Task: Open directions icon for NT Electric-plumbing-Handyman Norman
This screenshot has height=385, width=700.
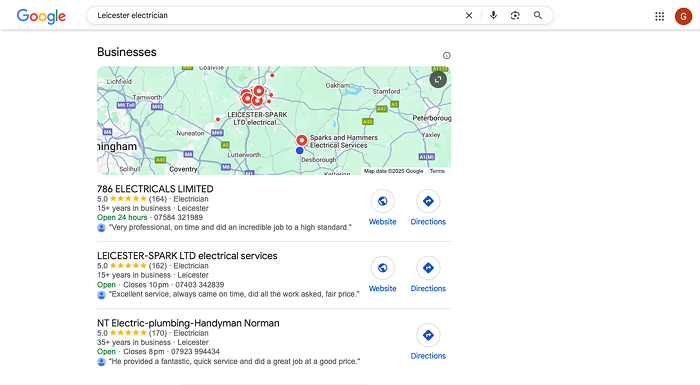Action: [428, 335]
